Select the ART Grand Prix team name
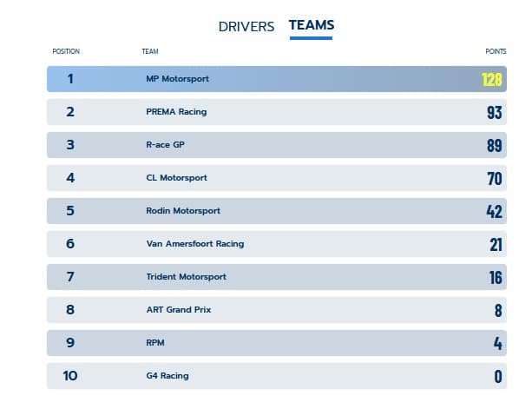This screenshot has height=409, width=532. click(x=179, y=309)
